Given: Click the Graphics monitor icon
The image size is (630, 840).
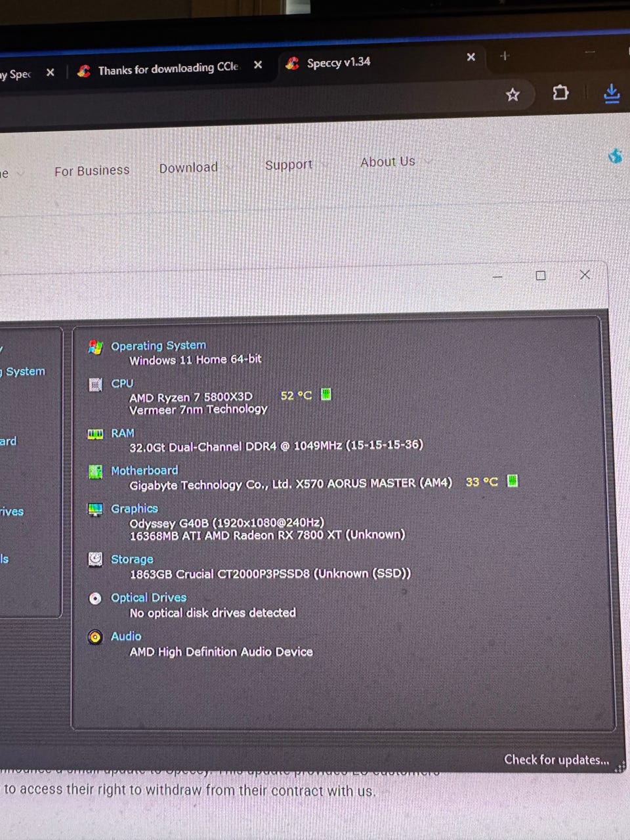Looking at the screenshot, I should tap(95, 509).
